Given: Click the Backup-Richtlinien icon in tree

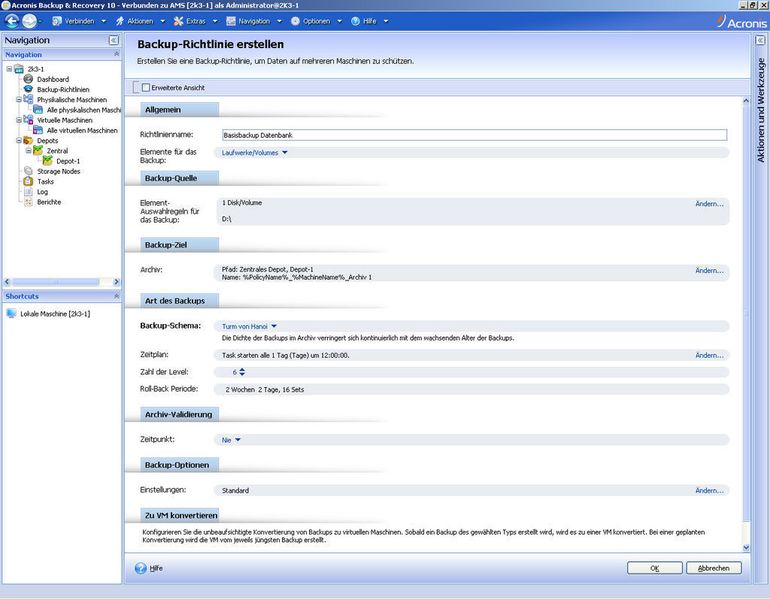Looking at the screenshot, I should point(28,89).
